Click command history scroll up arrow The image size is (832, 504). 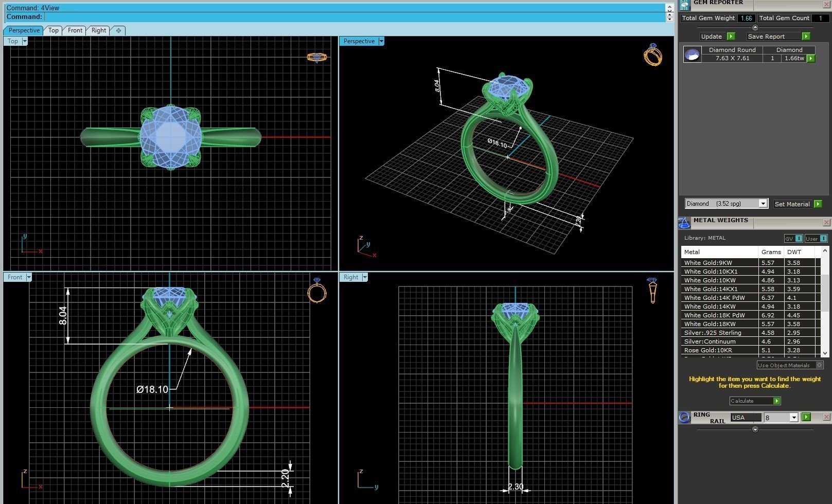click(669, 7)
